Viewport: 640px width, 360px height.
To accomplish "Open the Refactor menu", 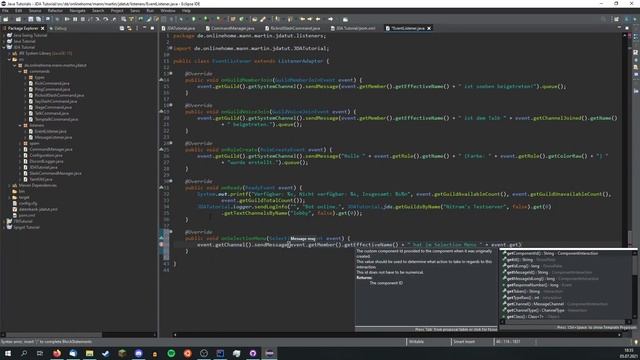I will coord(55,11).
